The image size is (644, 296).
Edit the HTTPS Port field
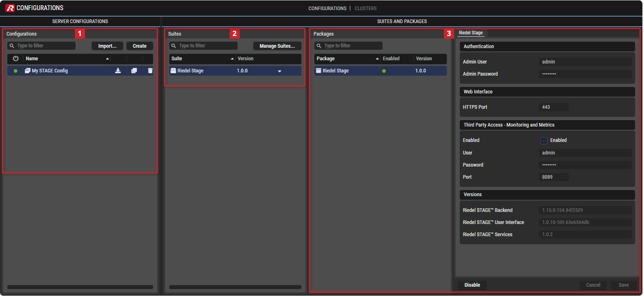tap(554, 107)
